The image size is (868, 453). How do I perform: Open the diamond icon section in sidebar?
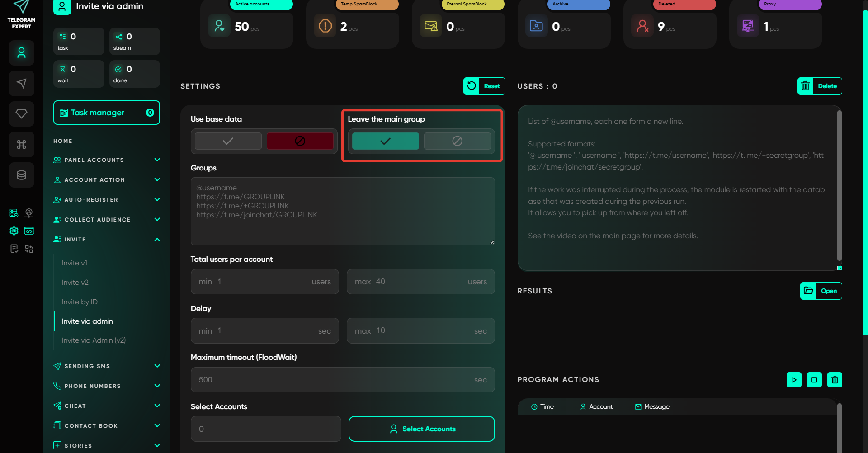coord(21,113)
